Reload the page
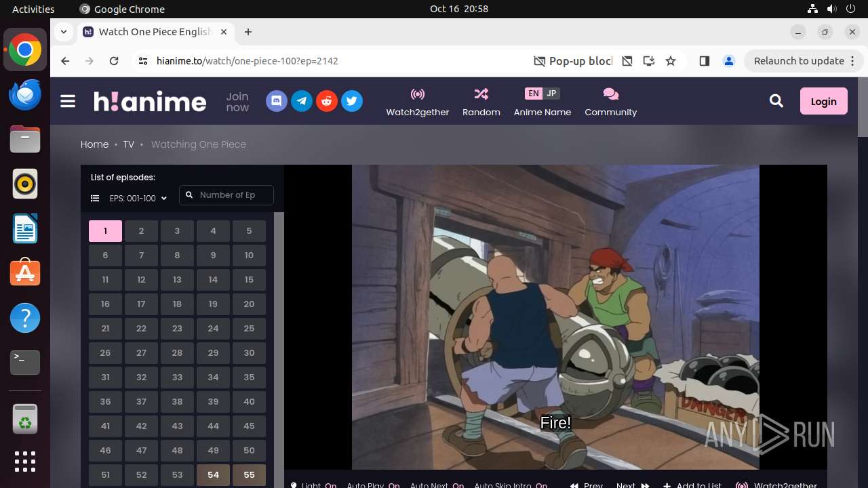Image resolution: width=868 pixels, height=488 pixels. coord(114,61)
